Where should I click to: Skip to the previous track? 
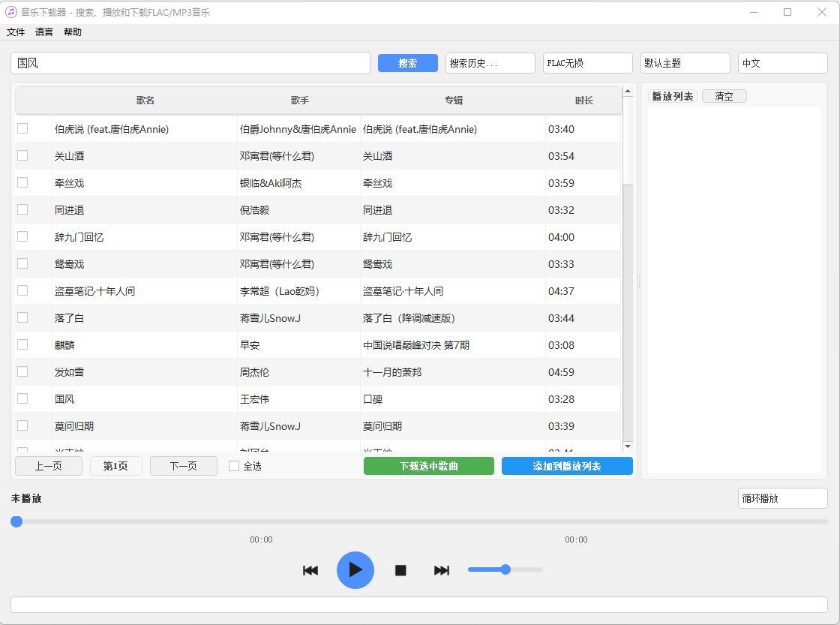point(310,570)
